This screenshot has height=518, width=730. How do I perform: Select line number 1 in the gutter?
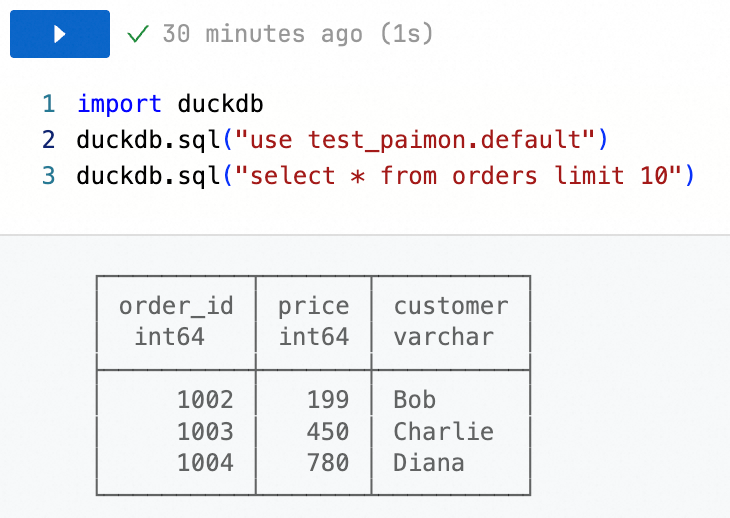coord(48,104)
